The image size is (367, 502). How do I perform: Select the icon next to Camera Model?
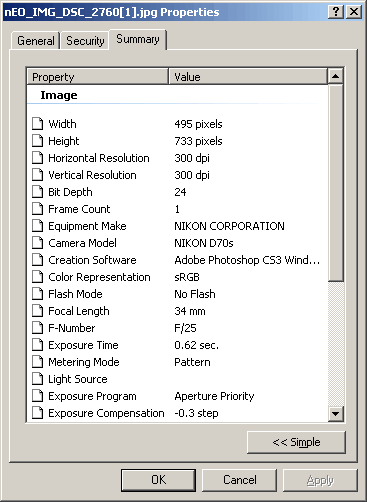38,243
